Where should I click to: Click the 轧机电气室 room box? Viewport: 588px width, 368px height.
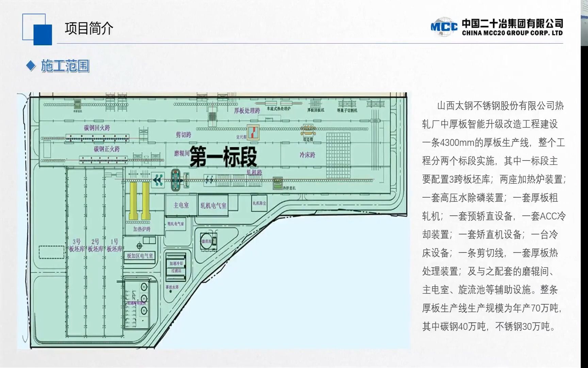[213, 205]
